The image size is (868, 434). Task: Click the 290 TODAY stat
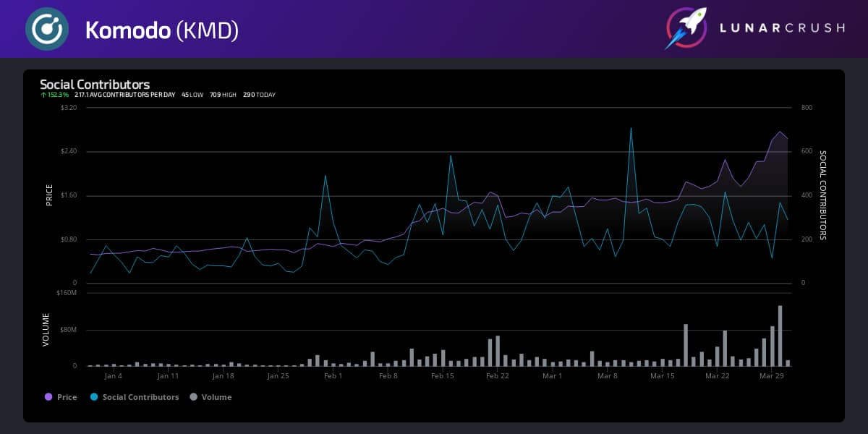coord(259,95)
